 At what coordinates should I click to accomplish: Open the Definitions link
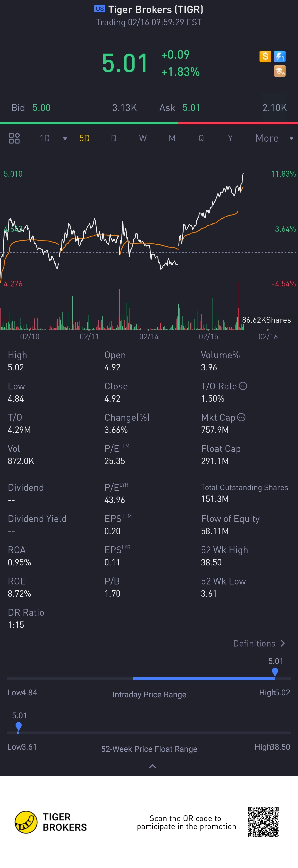(259, 643)
